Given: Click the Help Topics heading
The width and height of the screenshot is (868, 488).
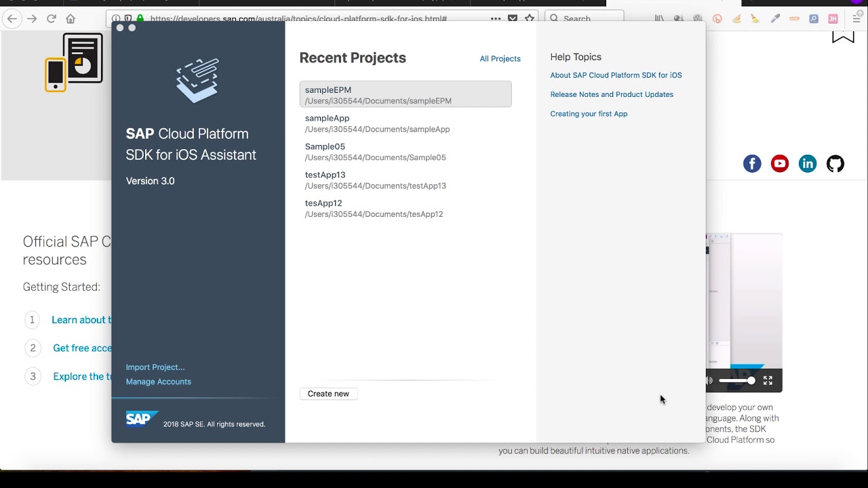Looking at the screenshot, I should click(576, 57).
